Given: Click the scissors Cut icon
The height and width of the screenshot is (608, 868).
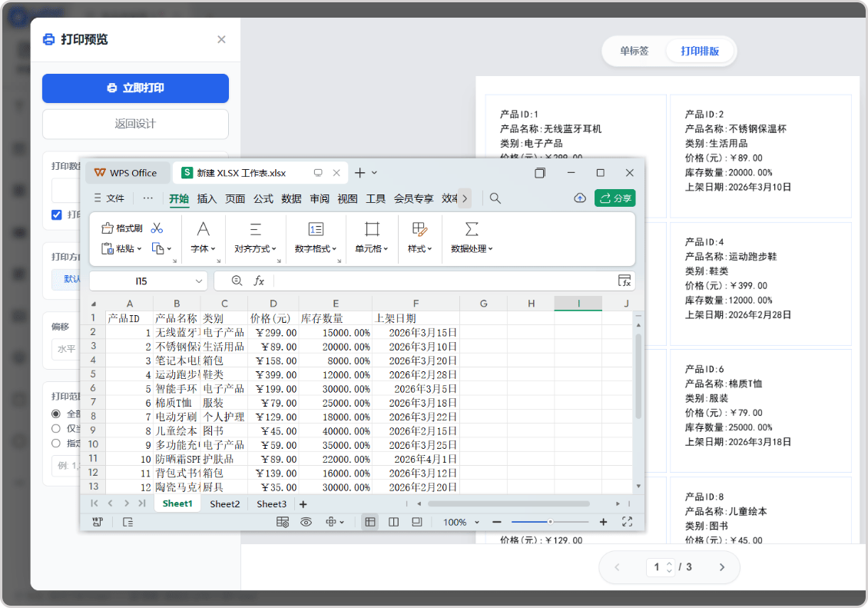Looking at the screenshot, I should [x=157, y=228].
